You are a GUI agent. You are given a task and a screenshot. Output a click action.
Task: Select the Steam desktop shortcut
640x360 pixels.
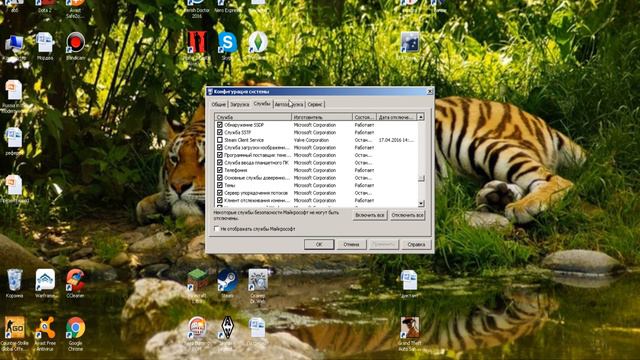pos(227,283)
